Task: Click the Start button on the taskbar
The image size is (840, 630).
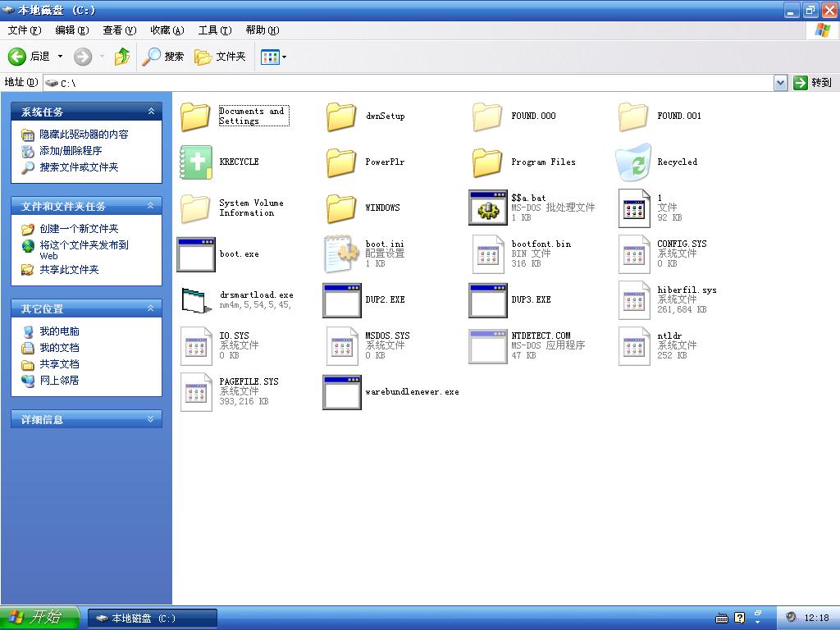Action: tap(39, 618)
